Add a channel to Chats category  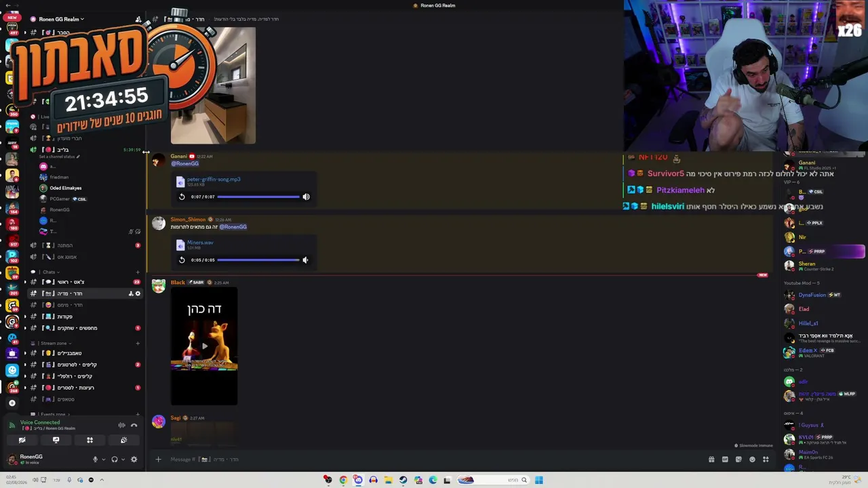pyautogui.click(x=138, y=272)
